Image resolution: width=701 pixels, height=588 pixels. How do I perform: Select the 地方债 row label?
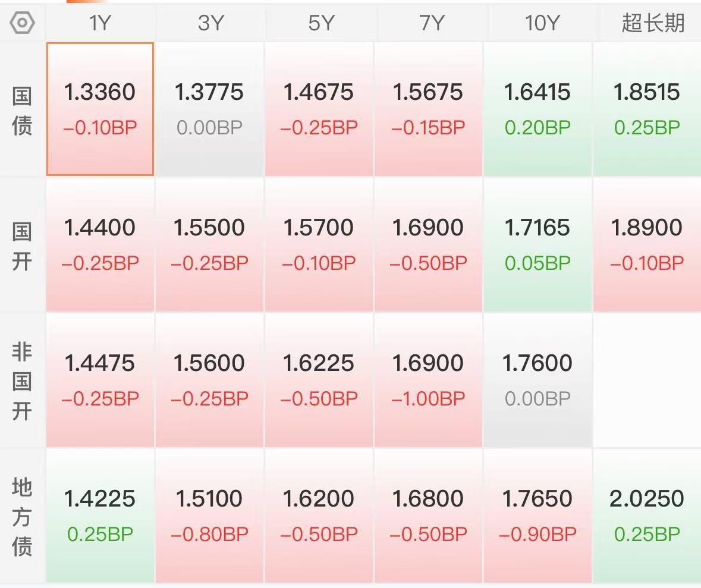coord(22,517)
